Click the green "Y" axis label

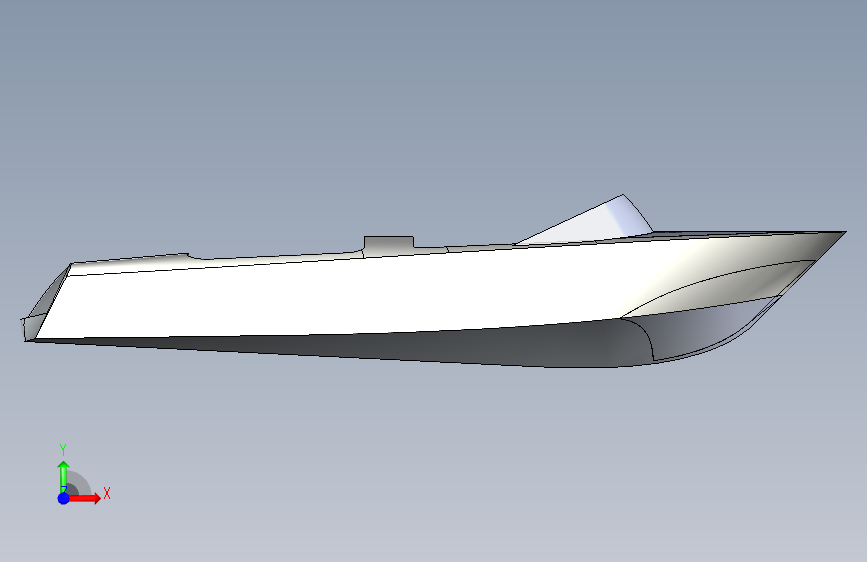[63, 450]
